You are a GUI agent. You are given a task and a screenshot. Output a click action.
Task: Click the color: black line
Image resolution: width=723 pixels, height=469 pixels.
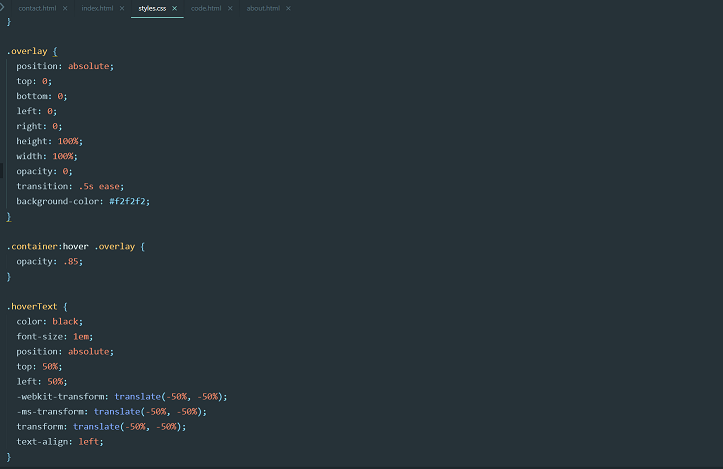50,321
